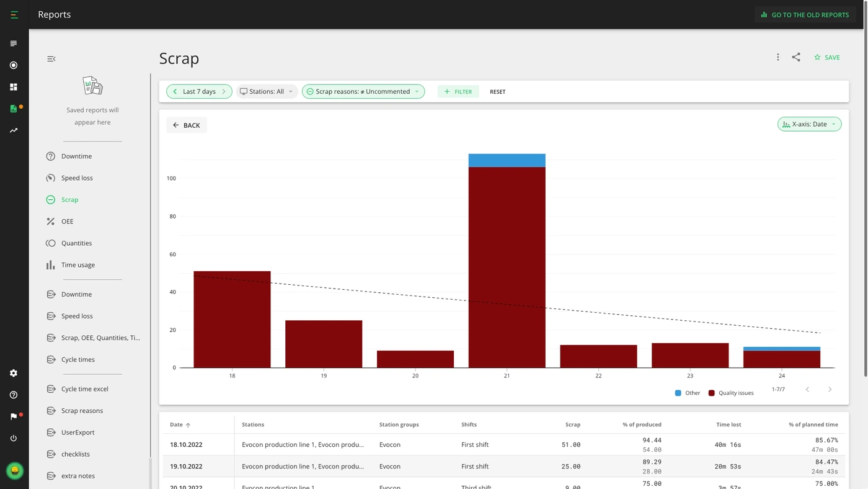Click the share icon next to Save
The width and height of the screenshot is (868, 489).
(x=796, y=57)
